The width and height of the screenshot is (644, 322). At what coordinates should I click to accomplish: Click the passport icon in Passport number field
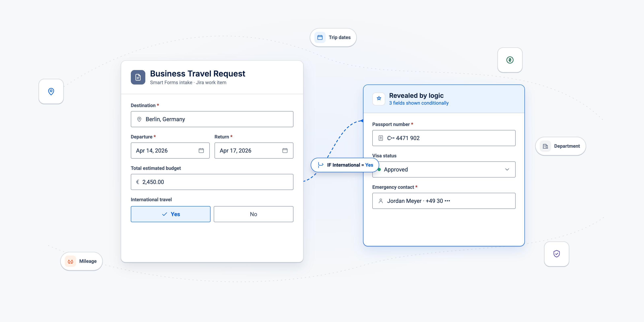381,138
